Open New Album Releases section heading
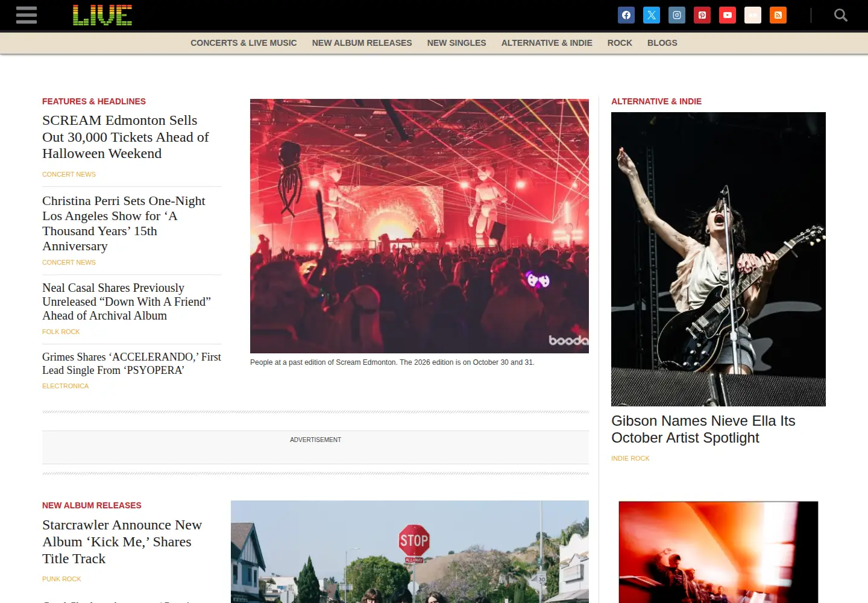 click(92, 505)
